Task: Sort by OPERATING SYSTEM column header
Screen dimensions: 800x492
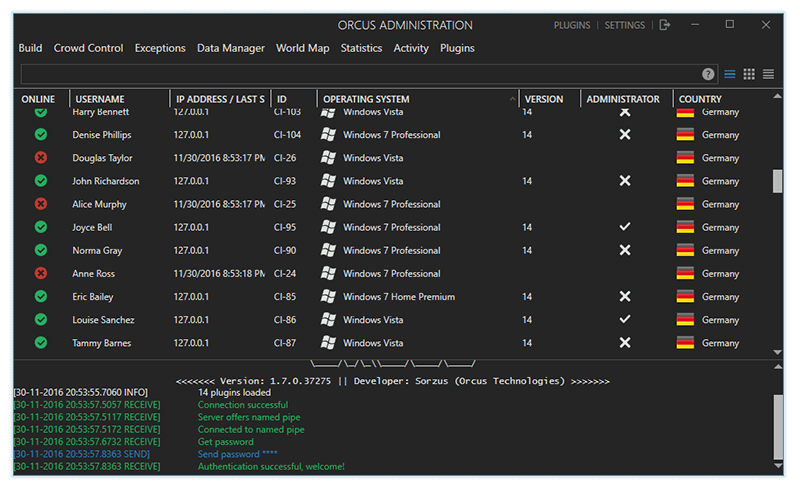Action: (x=366, y=99)
